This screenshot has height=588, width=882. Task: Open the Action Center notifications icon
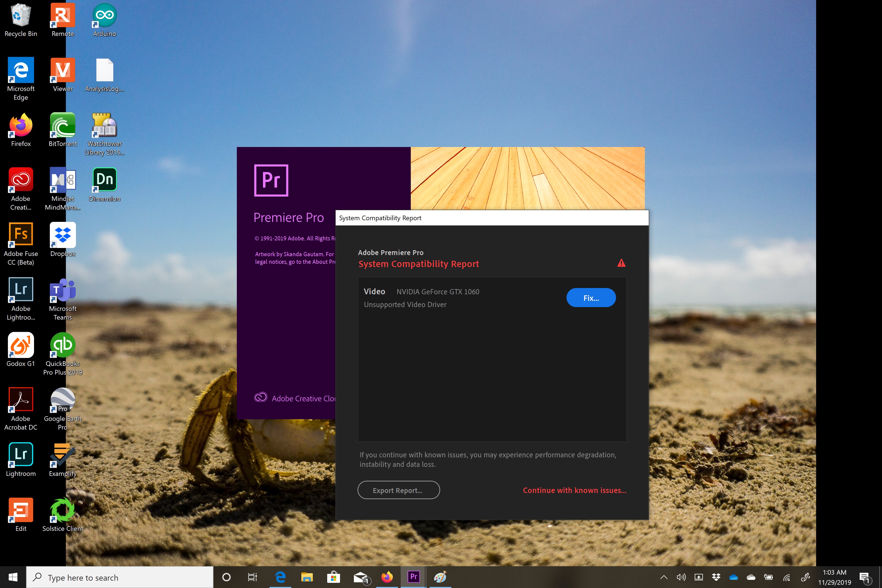pos(864,577)
